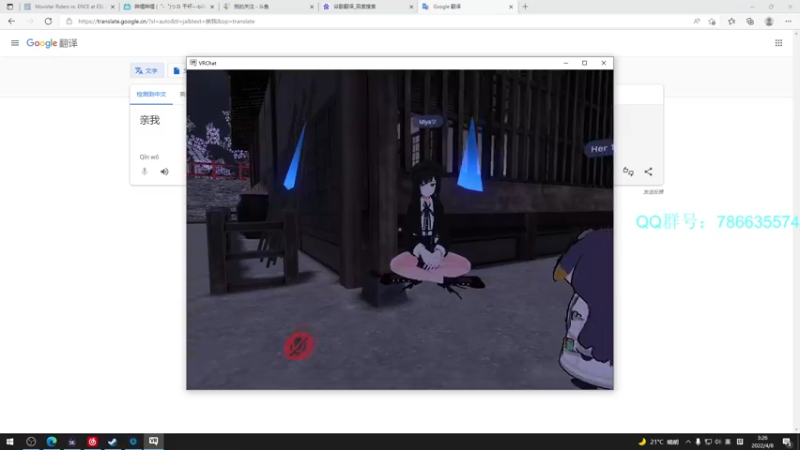Click the Miya player nameplate in VRChat
Screen dimensions: 800x450
427,122
